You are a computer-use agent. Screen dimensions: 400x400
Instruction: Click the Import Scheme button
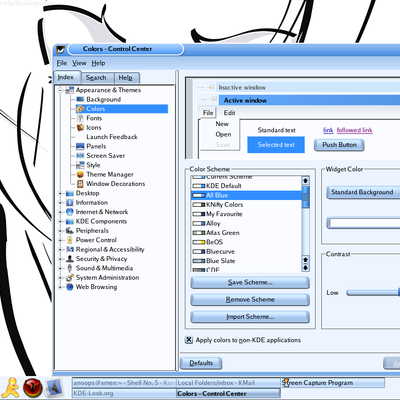[x=250, y=317]
